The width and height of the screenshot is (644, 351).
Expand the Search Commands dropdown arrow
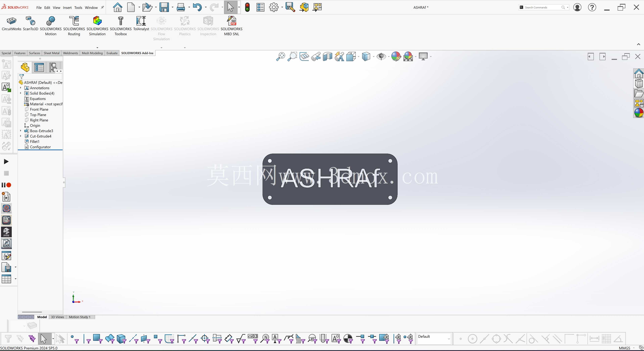pos(567,8)
